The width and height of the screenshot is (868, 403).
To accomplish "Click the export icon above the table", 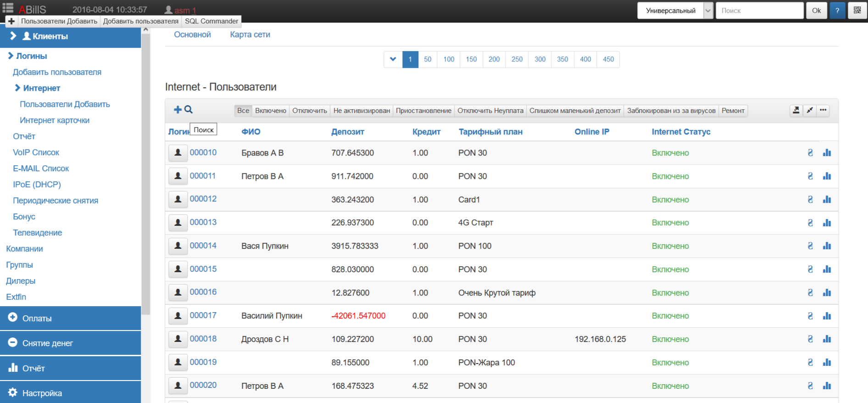I will tap(796, 110).
